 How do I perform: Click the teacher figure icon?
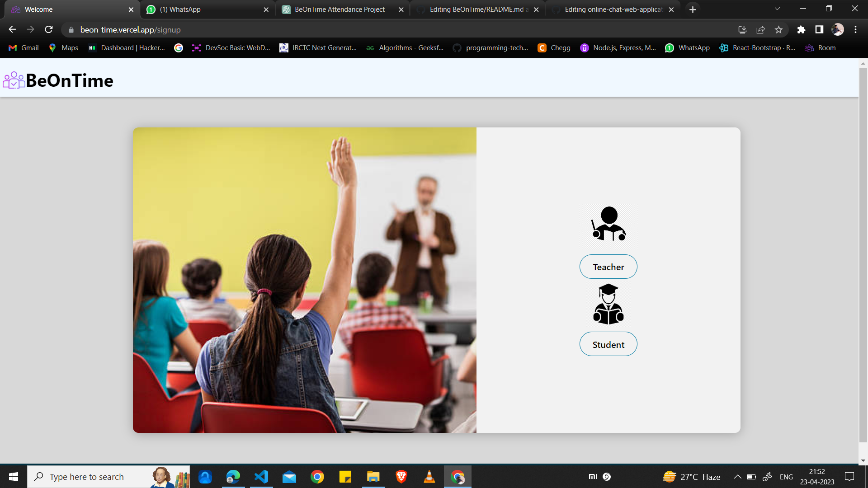point(609,225)
